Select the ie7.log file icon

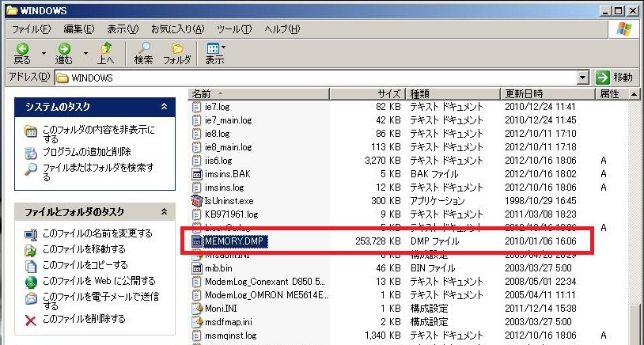tap(198, 107)
